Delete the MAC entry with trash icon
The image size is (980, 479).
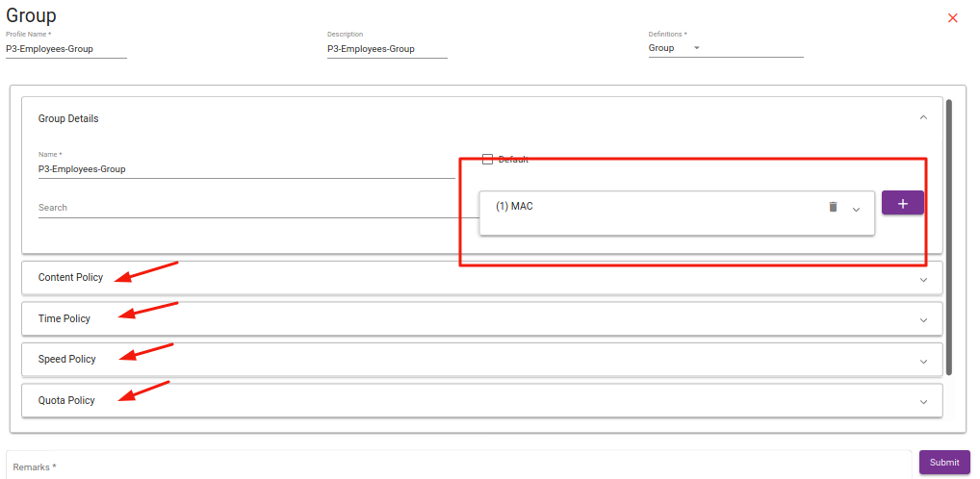834,207
